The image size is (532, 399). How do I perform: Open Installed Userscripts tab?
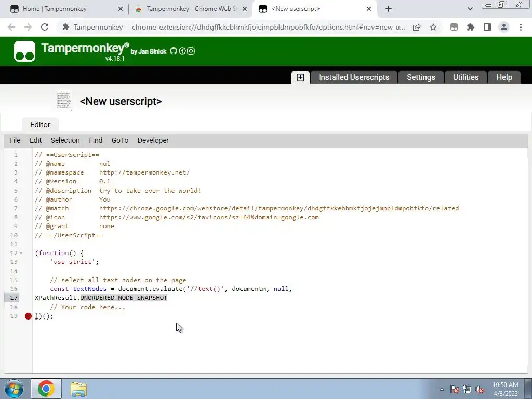click(354, 77)
